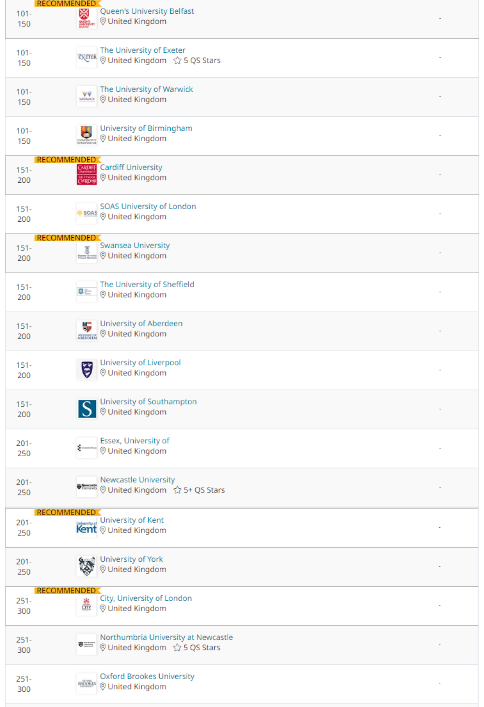Click the City, University of London logo

[87, 605]
